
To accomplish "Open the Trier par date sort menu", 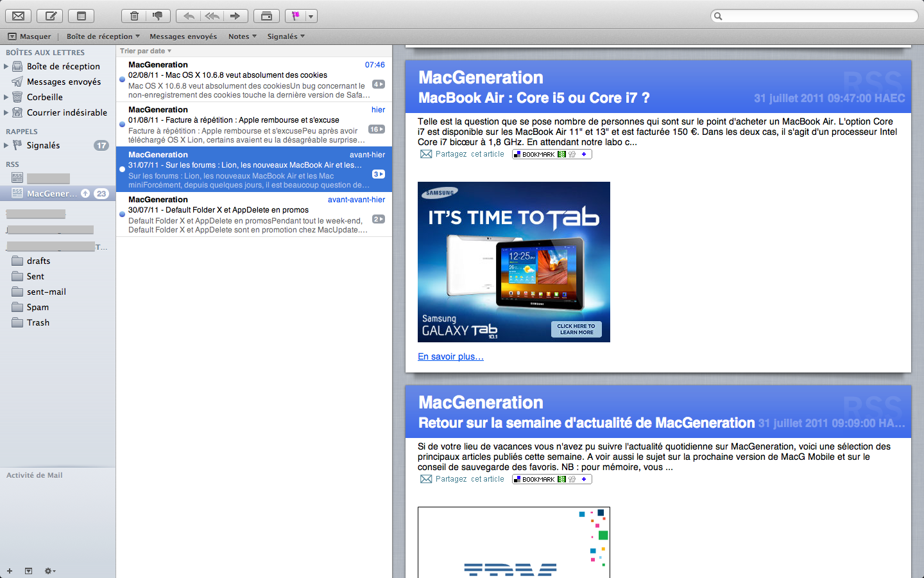I will pyautogui.click(x=146, y=51).
